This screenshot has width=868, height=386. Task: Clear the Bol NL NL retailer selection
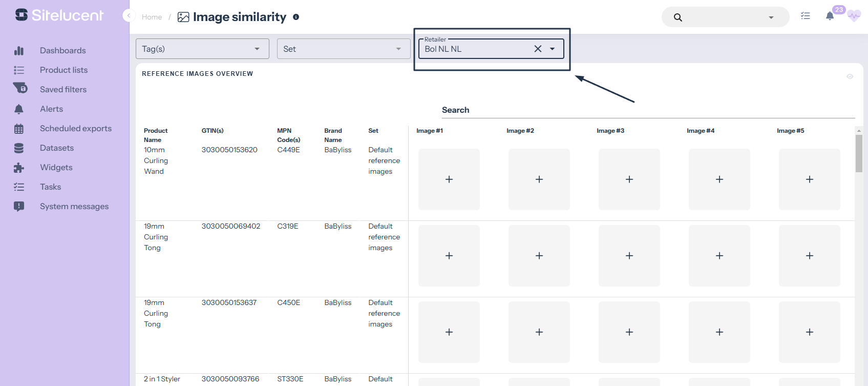coord(538,49)
